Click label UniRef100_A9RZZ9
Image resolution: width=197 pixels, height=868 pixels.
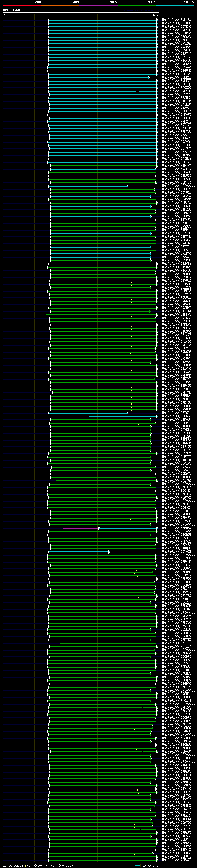pyautogui.click(x=176, y=162)
